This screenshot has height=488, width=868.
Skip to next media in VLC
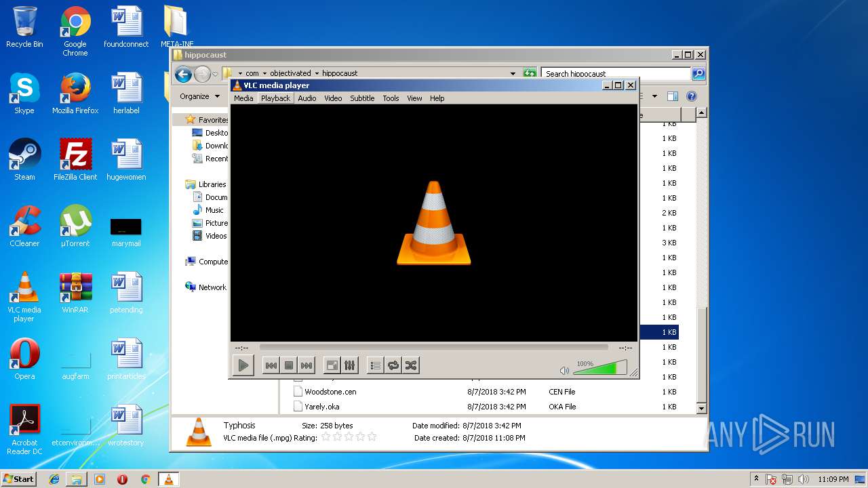click(307, 365)
